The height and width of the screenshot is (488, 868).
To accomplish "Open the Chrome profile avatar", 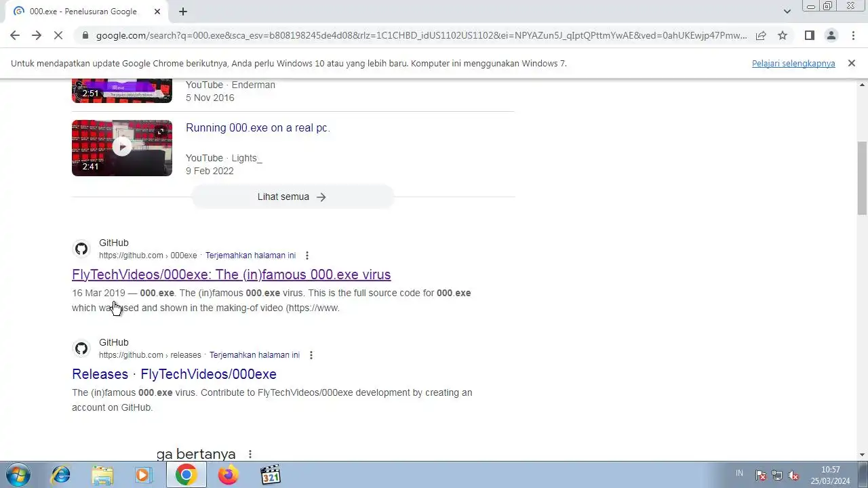I will point(831,35).
